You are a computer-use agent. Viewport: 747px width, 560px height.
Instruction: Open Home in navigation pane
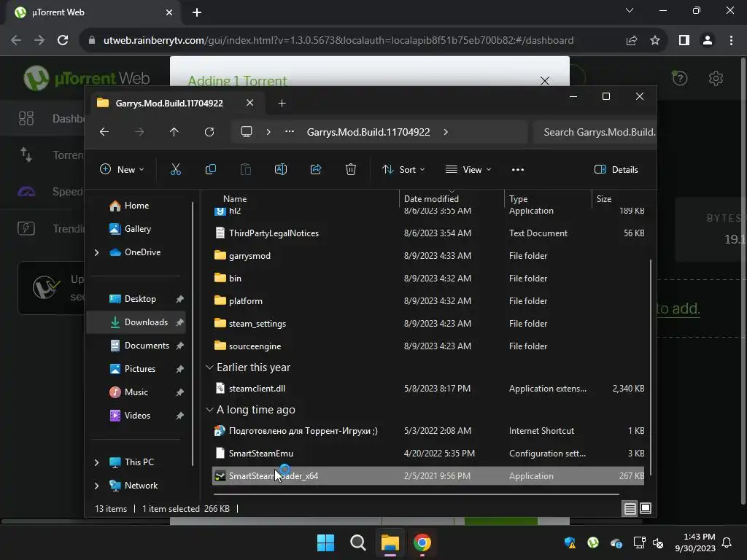pos(136,206)
